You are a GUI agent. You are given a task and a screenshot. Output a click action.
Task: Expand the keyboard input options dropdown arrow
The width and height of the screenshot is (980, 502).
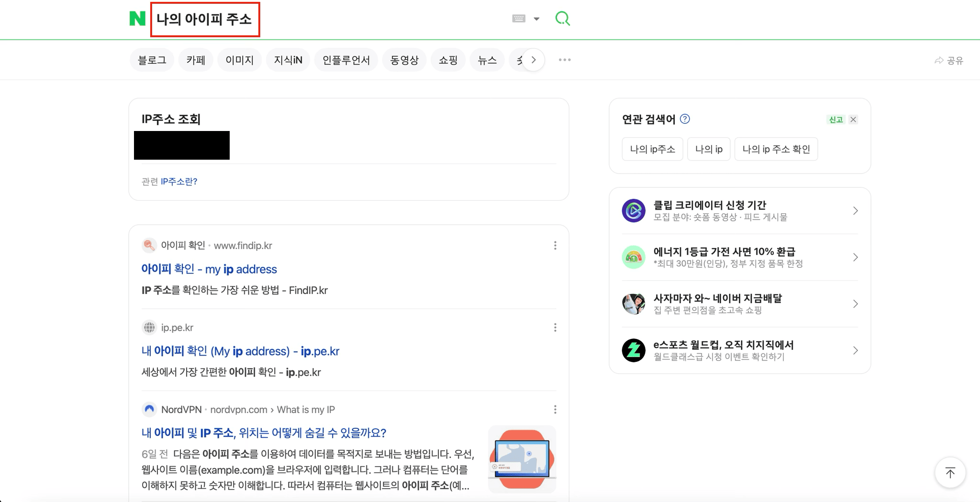pos(536,19)
